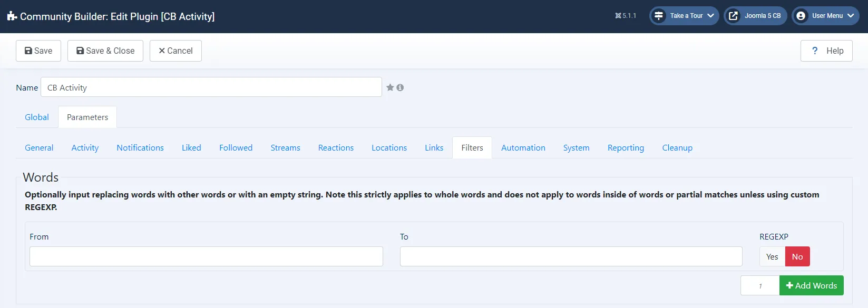Open the Notifications sub-tab
This screenshot has width=868, height=308.
(x=140, y=147)
